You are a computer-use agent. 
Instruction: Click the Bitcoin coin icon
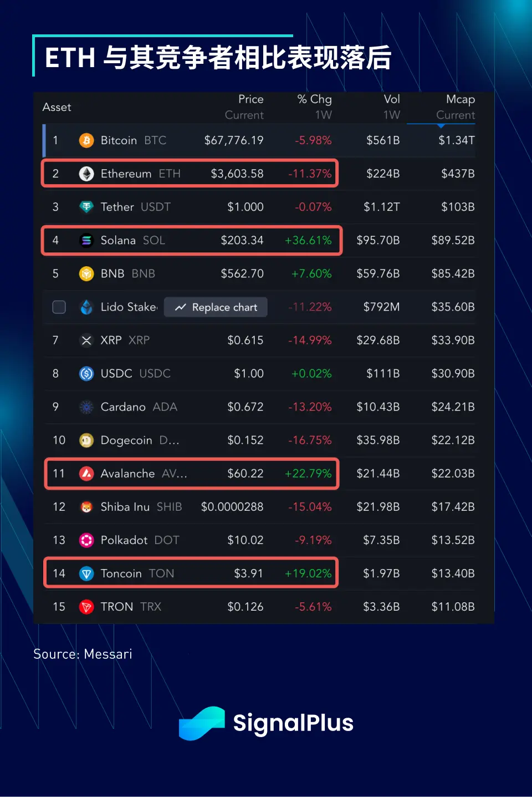pos(86,140)
